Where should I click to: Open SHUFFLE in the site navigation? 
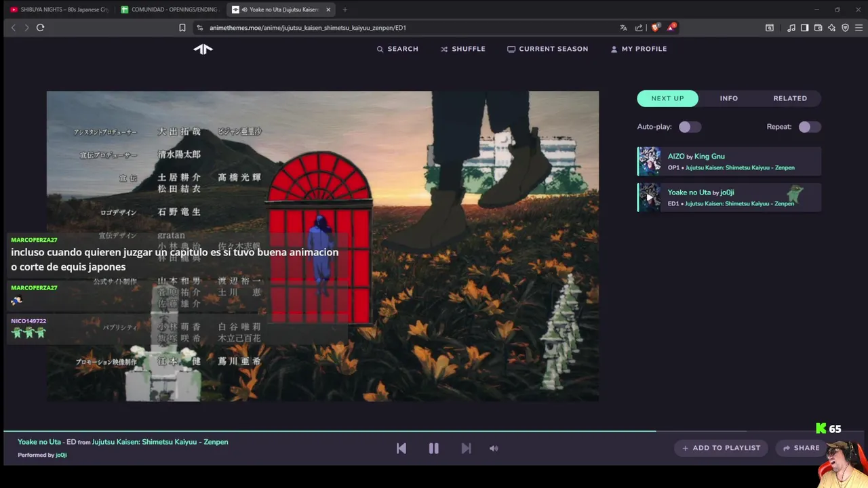coord(462,49)
